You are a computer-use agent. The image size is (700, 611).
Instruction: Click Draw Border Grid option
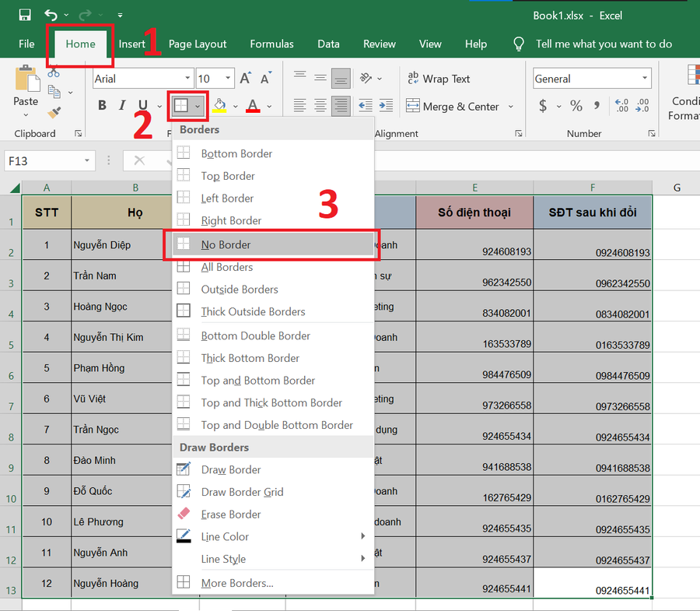click(273, 492)
